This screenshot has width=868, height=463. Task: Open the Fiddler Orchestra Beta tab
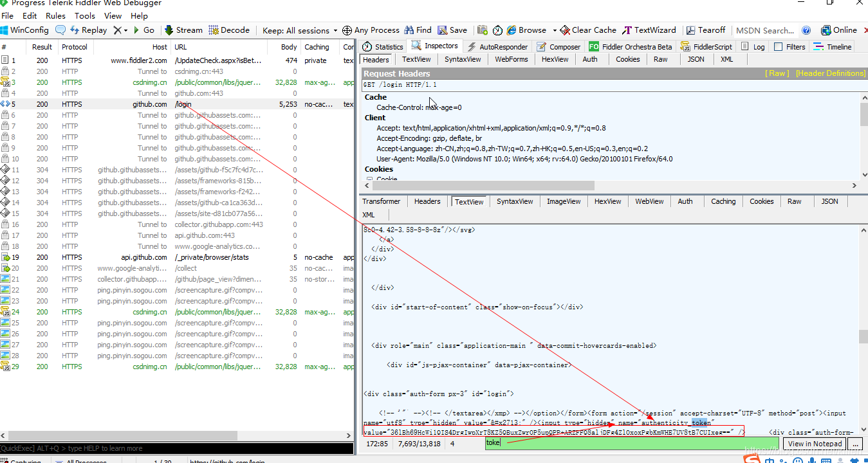631,46
